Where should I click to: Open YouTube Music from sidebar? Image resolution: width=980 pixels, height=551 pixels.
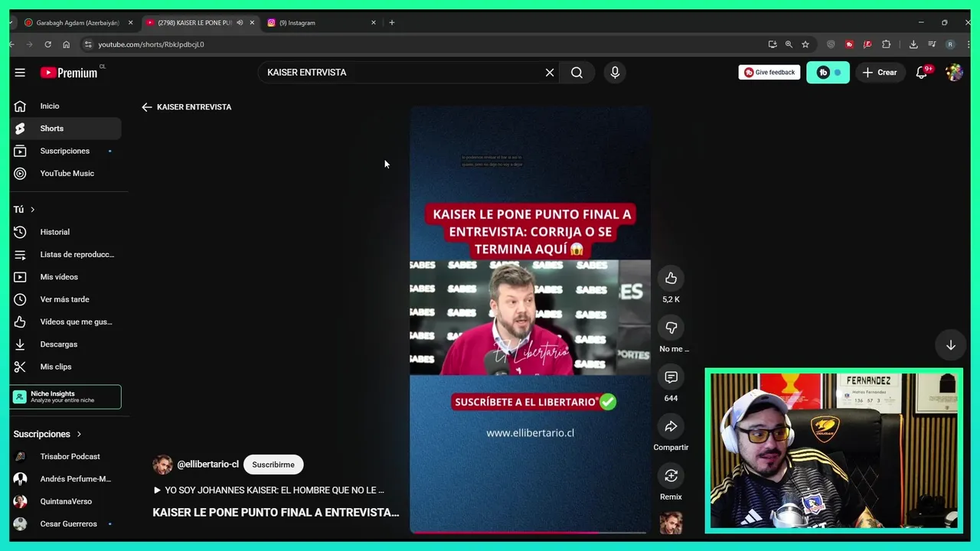click(66, 174)
